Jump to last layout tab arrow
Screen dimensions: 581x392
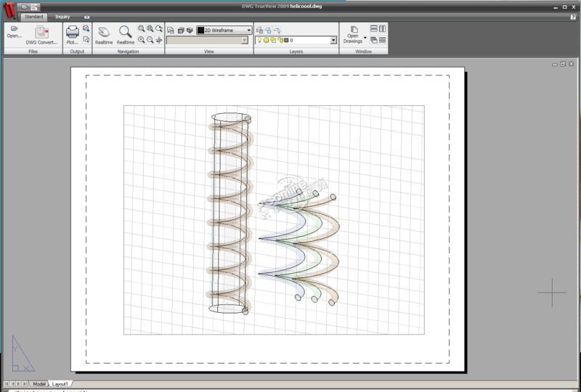[x=25, y=384]
